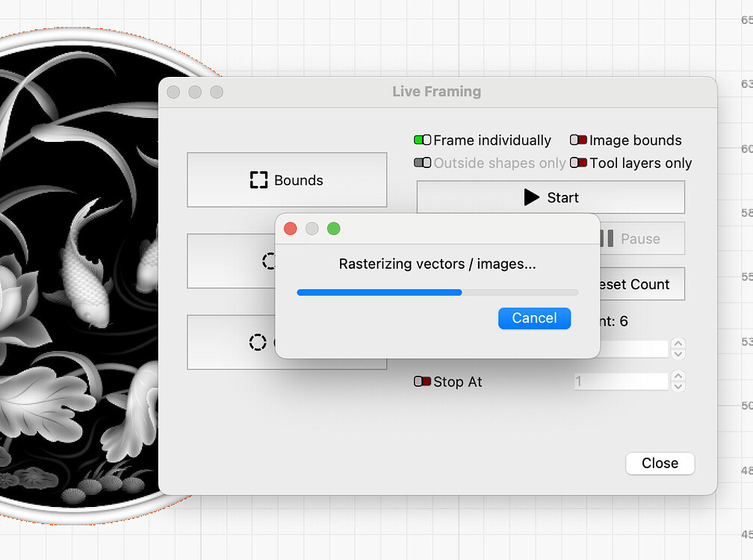
Task: Activate the Stop At toggle
Action: [x=423, y=382]
